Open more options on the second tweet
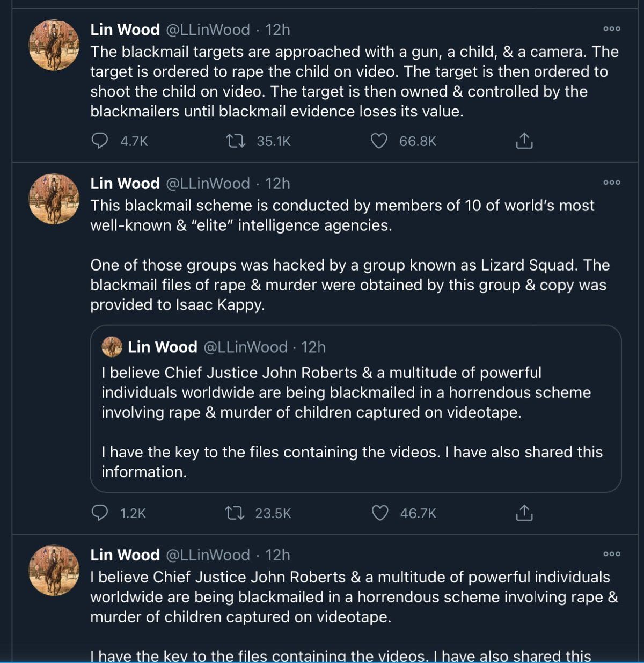The height and width of the screenshot is (663, 644). pos(611,183)
